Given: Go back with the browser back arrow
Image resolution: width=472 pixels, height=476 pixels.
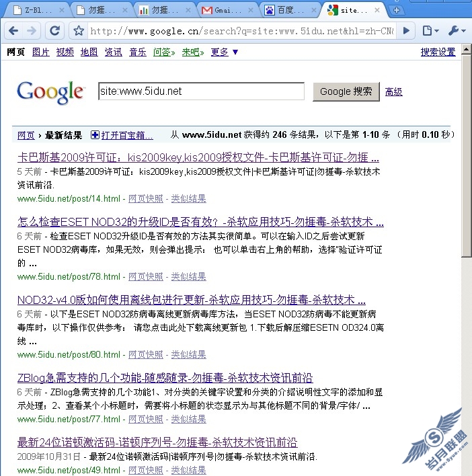Looking at the screenshot, I should [x=13, y=31].
